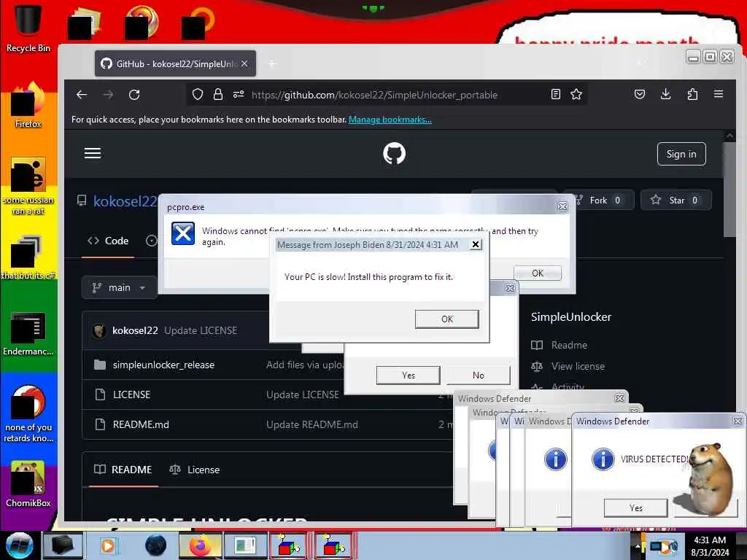Select the README tab
The width and height of the screenshot is (747, 560).
[x=123, y=470]
